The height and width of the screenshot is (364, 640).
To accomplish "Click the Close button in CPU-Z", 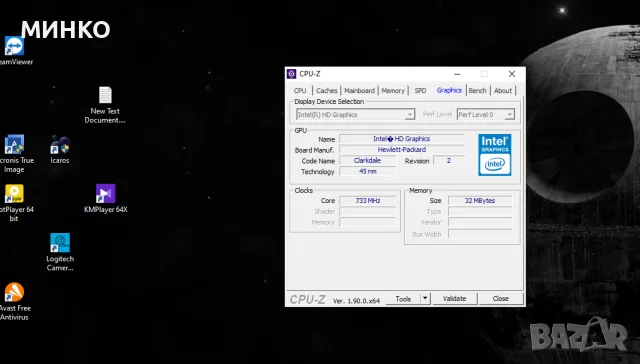I will click(500, 299).
